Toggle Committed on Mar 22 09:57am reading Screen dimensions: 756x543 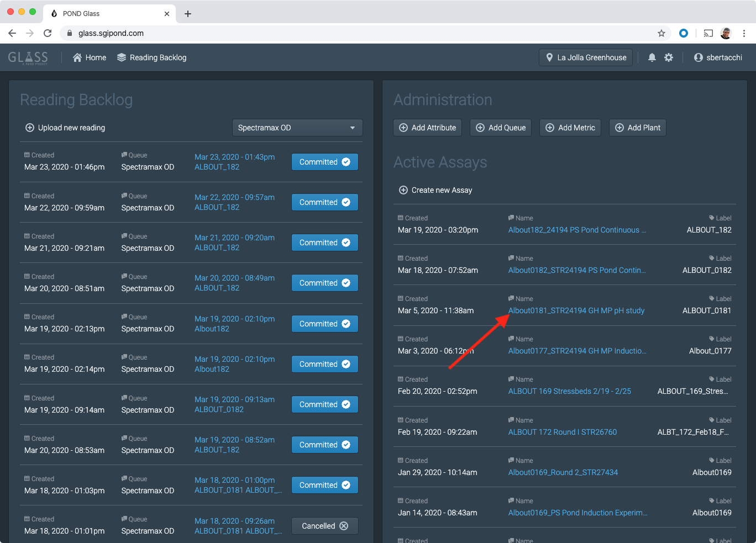coord(324,202)
